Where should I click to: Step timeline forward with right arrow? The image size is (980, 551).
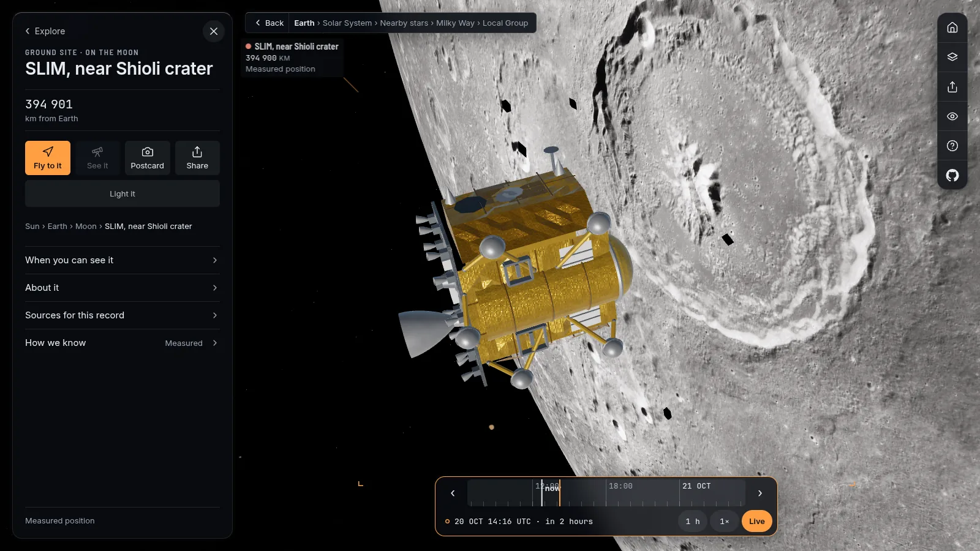pos(760,493)
